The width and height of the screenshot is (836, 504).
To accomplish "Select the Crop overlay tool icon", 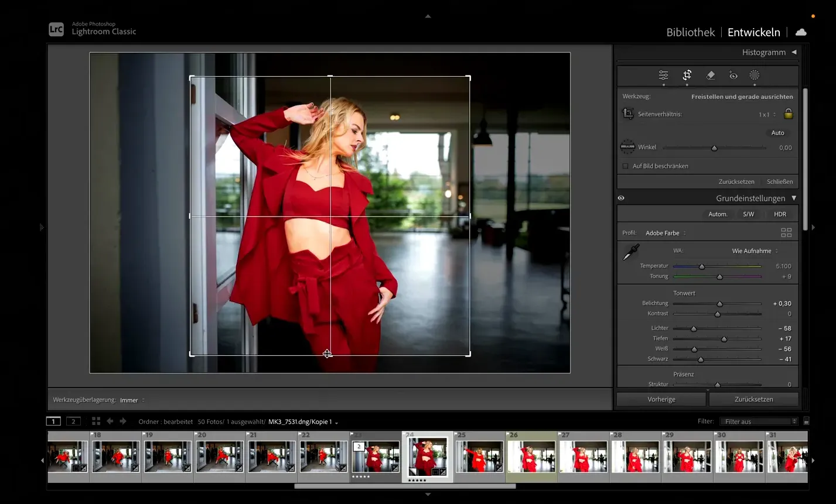I will [687, 76].
